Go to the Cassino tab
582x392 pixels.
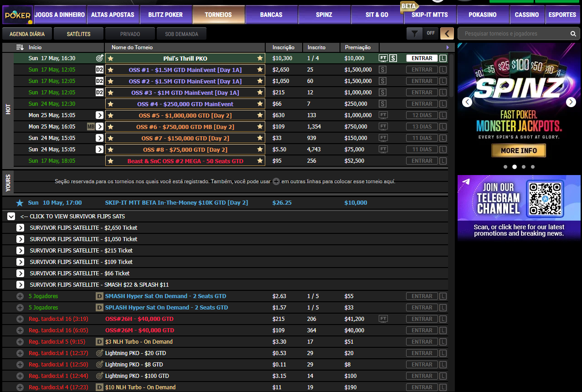[x=527, y=15]
